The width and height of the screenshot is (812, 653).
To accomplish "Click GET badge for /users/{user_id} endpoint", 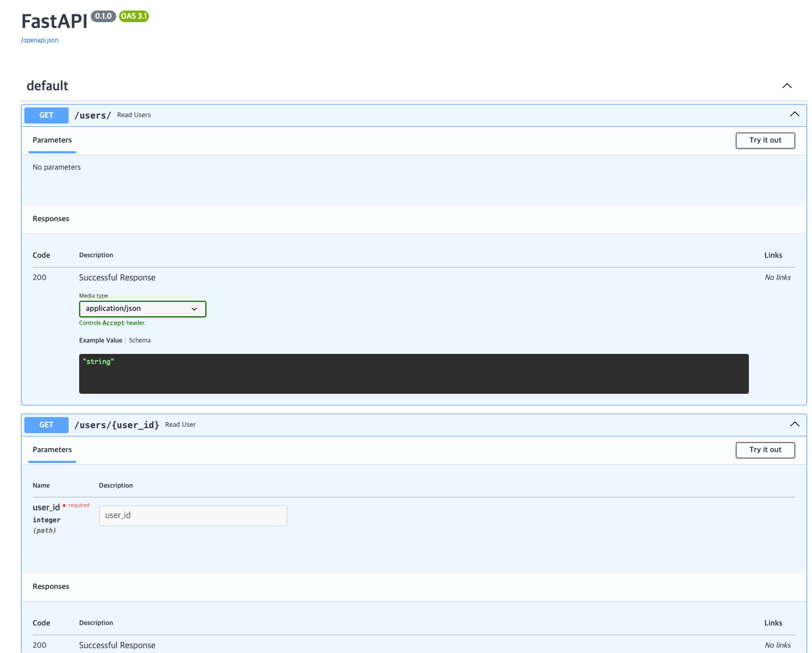I will (46, 425).
